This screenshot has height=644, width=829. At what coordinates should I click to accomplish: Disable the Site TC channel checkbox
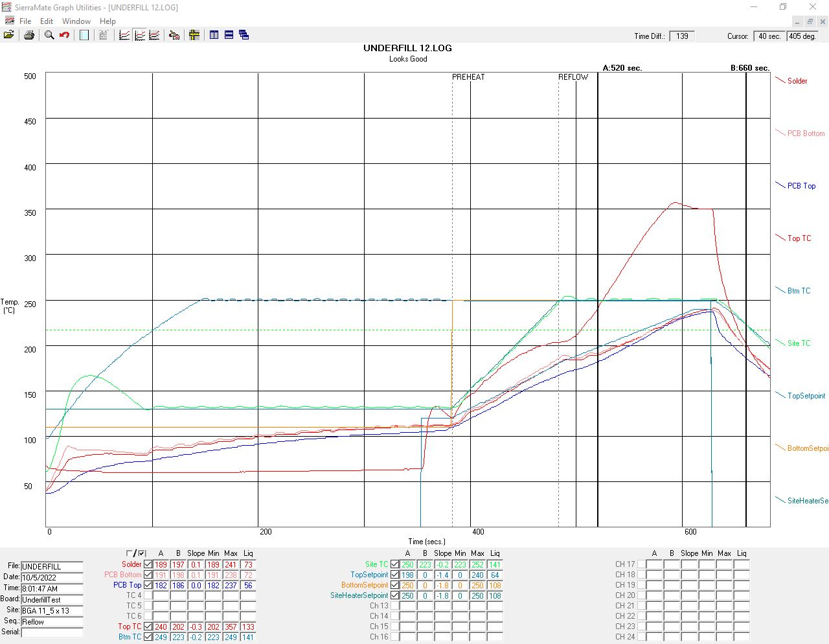[395, 564]
